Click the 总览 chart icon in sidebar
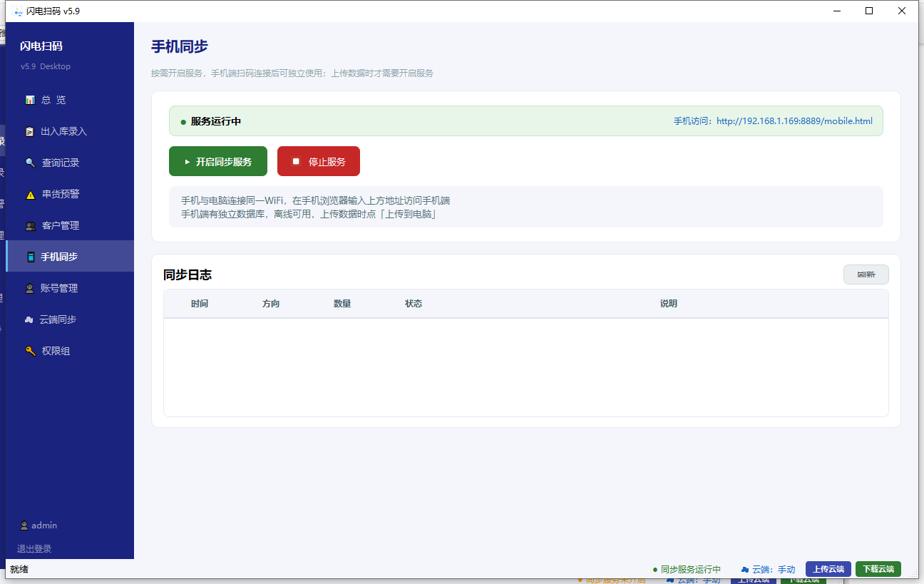The width and height of the screenshot is (924, 584). (x=30, y=101)
